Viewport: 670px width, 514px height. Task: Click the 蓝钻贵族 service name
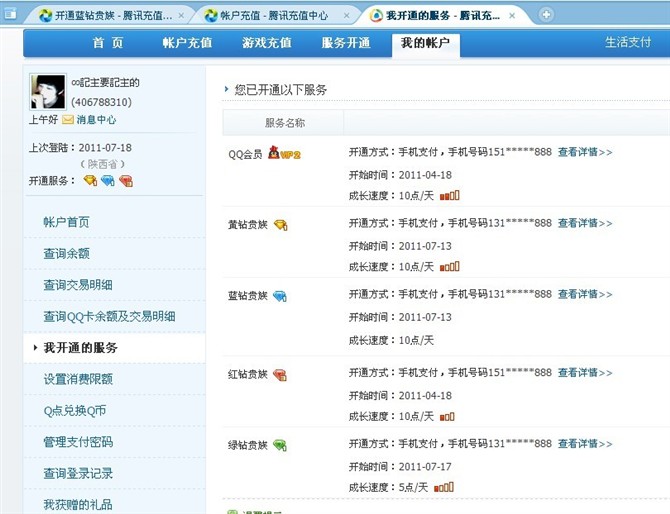248,296
